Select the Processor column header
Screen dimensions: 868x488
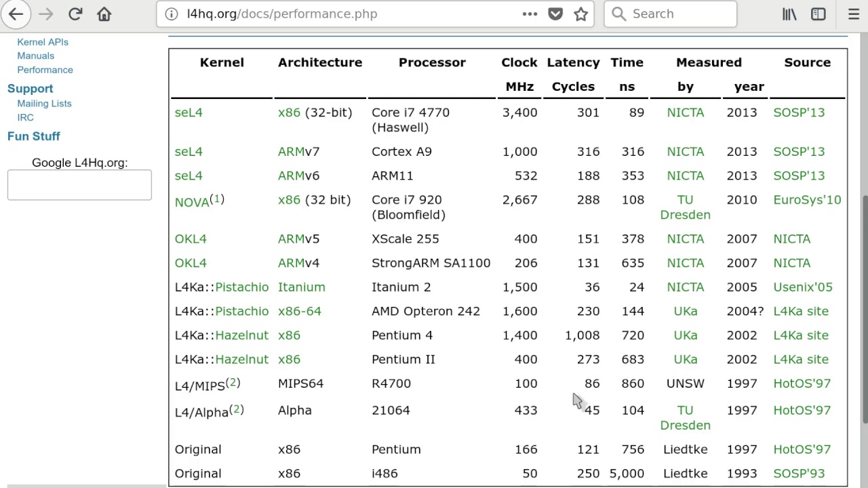pyautogui.click(x=432, y=62)
